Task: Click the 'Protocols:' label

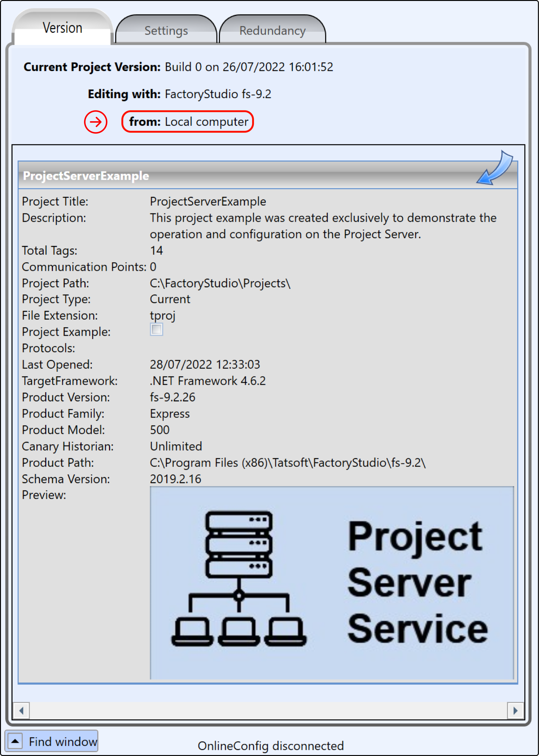Action: click(49, 348)
